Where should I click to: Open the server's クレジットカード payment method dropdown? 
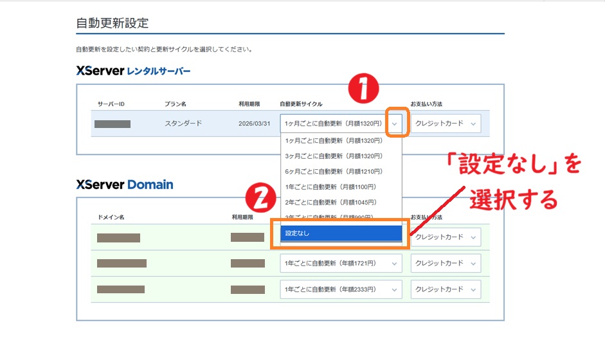pyautogui.click(x=446, y=123)
